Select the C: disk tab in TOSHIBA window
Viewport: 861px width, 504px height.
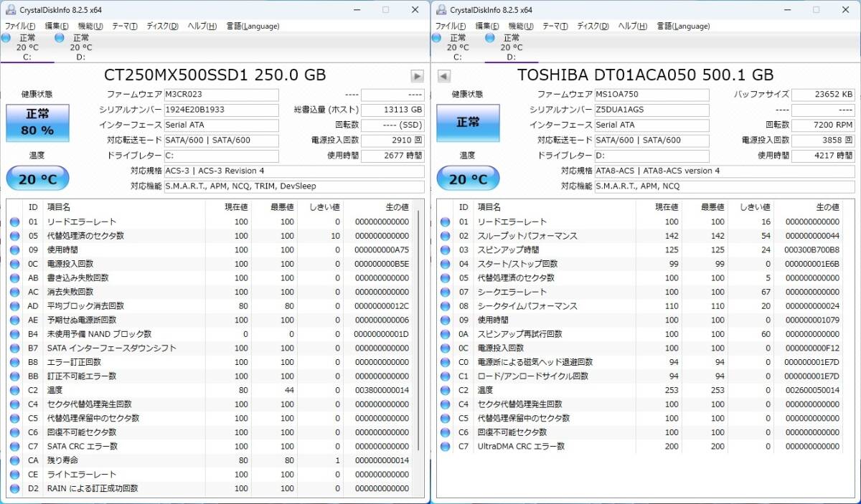(x=458, y=47)
